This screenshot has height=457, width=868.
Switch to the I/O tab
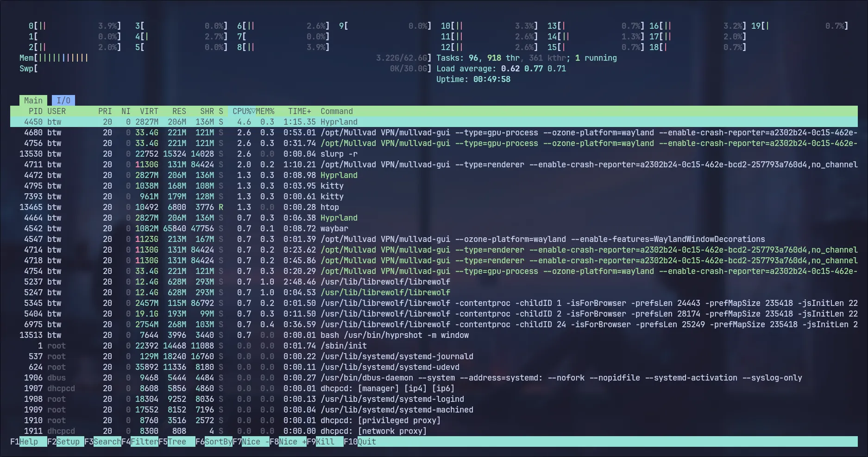(x=64, y=100)
